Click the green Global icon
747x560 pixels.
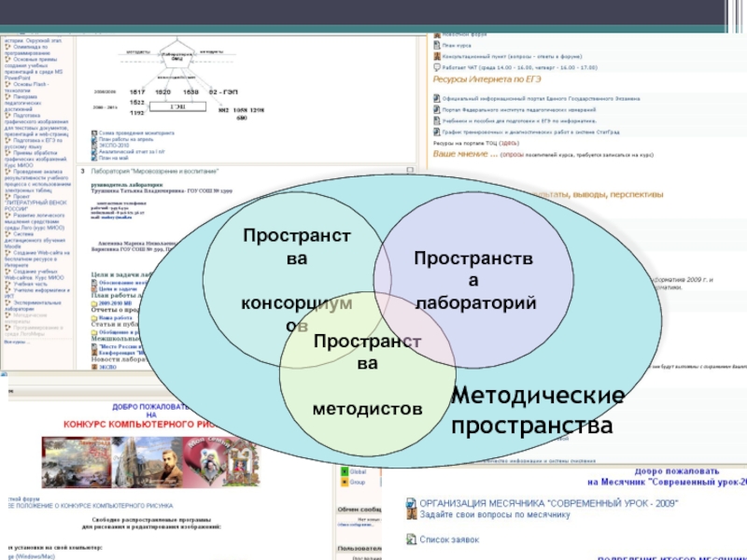click(343, 470)
